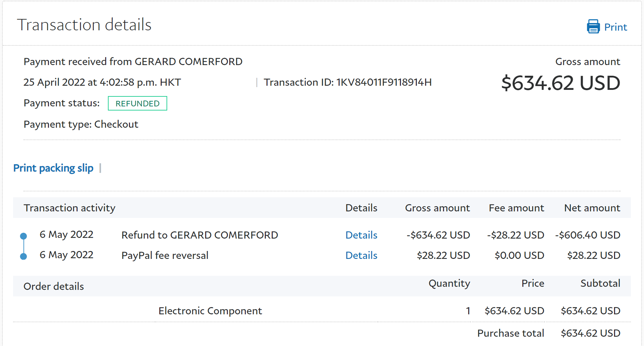Select the bottom timeline dot for fee reversal

pos(23,256)
